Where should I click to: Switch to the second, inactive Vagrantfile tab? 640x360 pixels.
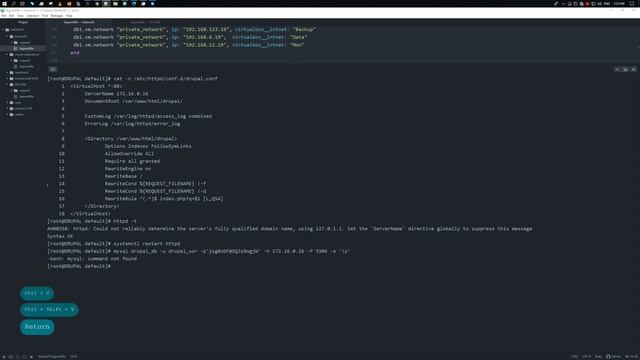pyautogui.click(x=145, y=22)
